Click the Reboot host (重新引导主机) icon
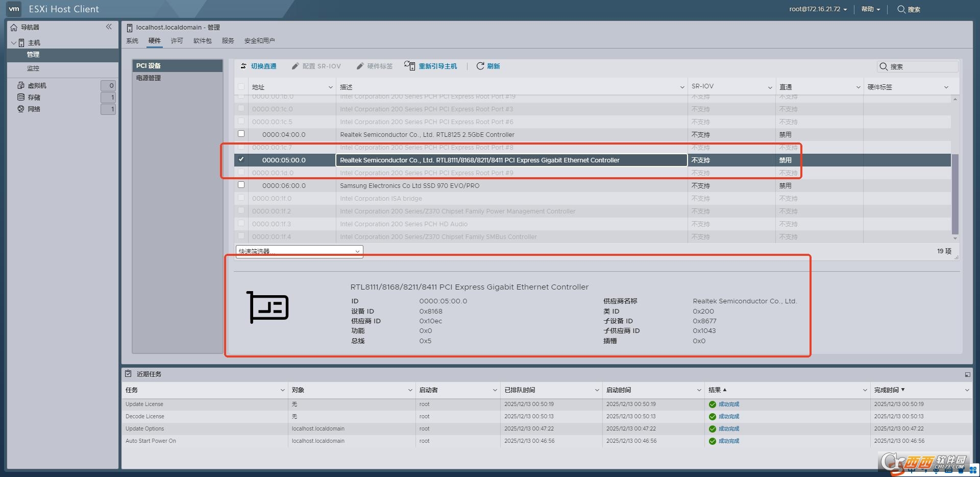The height and width of the screenshot is (477, 980). pyautogui.click(x=409, y=66)
